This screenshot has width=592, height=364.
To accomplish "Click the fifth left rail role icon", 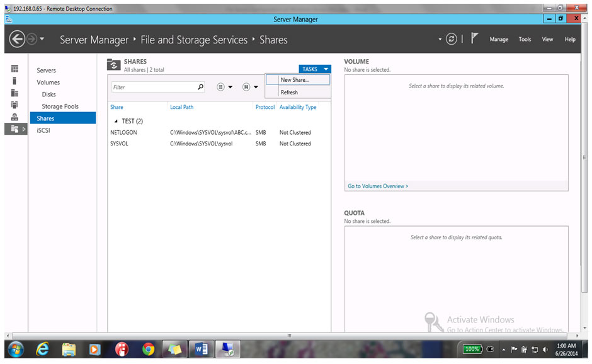I will point(14,117).
